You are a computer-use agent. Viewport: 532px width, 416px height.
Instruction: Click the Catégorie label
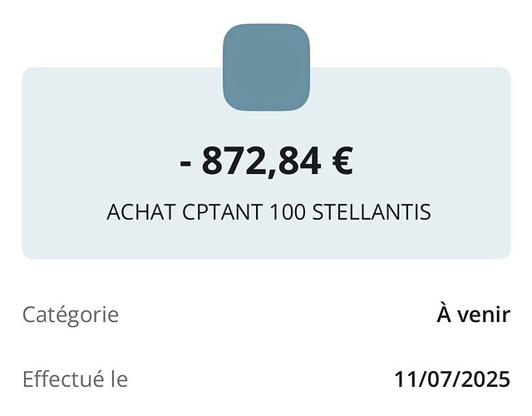[71, 314]
